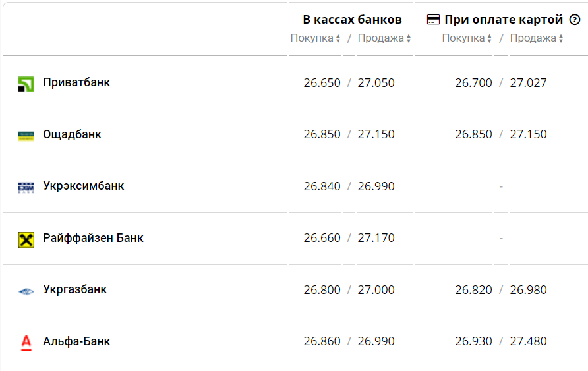Image resolution: width=588 pixels, height=371 pixels.
Task: Open the Укрэксимбанк link
Action: (83, 186)
